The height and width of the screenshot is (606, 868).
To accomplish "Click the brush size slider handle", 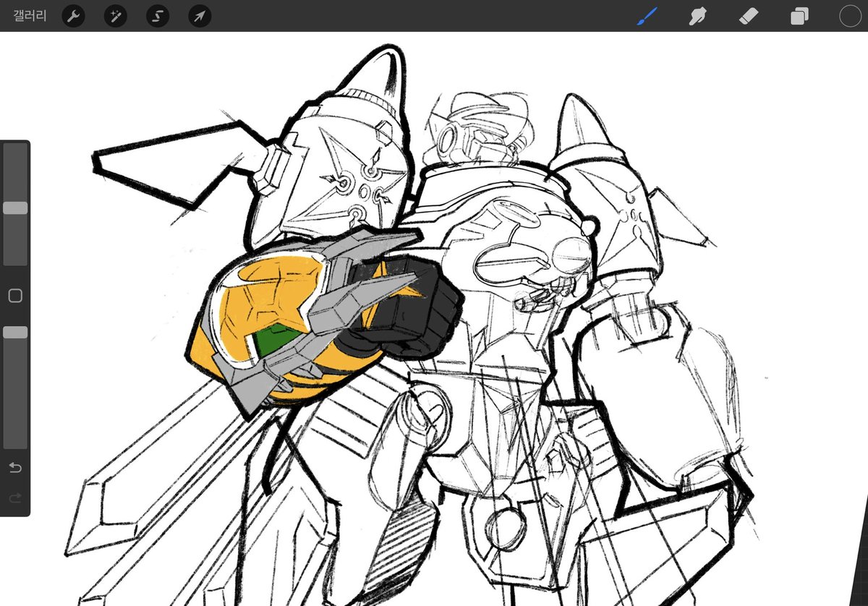I will pyautogui.click(x=15, y=208).
